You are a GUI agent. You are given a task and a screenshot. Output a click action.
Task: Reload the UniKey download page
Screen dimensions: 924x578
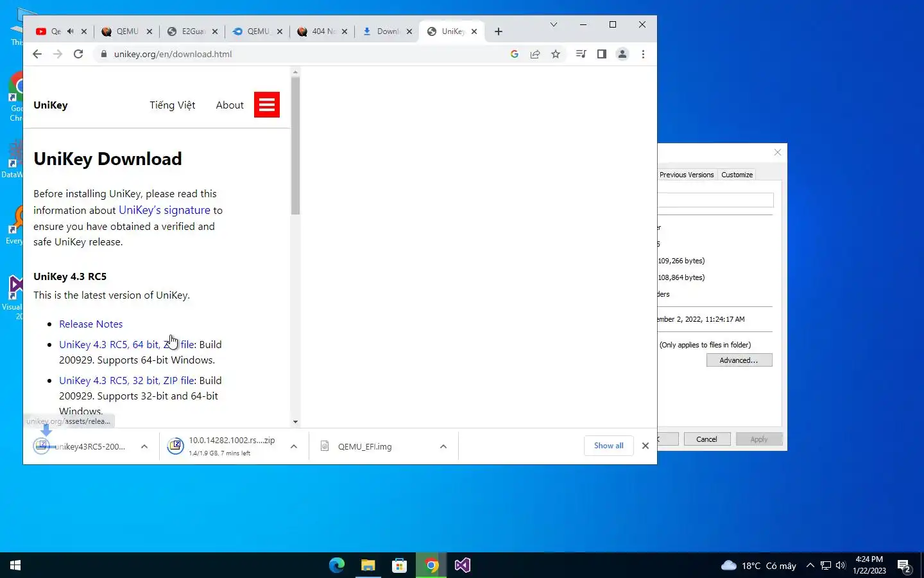[78, 54]
